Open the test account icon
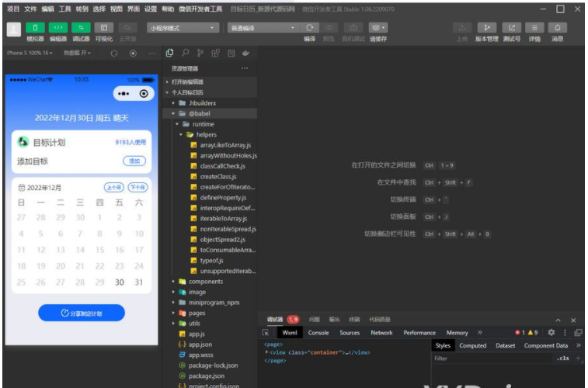The height and width of the screenshot is (388, 588). [512, 28]
